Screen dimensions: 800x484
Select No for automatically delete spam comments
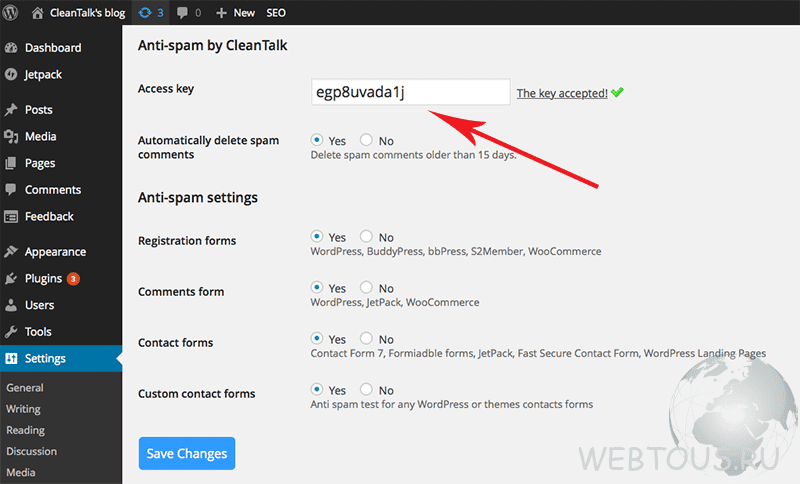pyautogui.click(x=366, y=139)
